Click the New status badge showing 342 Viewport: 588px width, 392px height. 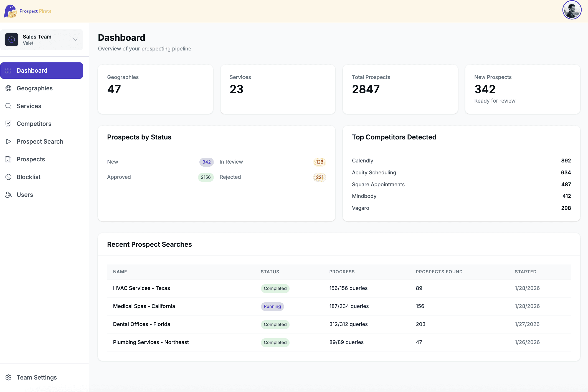(x=206, y=162)
